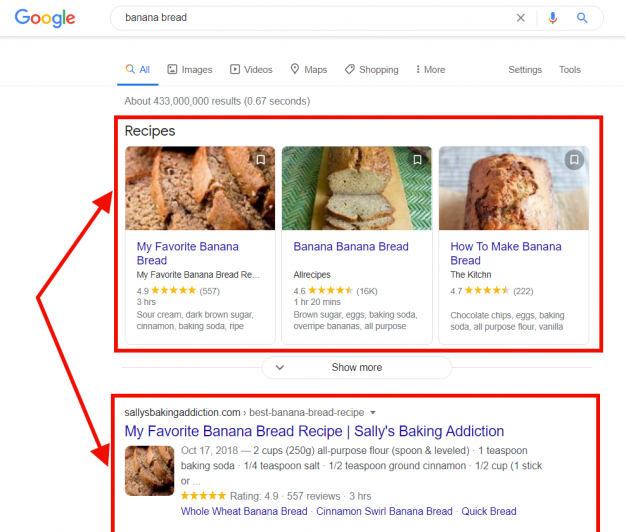Click the 4.6 star rating with 16K reviews
The height and width of the screenshot is (532, 626).
pos(335,291)
